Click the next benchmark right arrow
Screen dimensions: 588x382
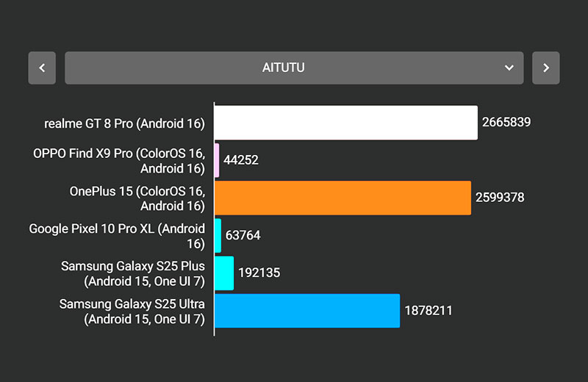545,68
